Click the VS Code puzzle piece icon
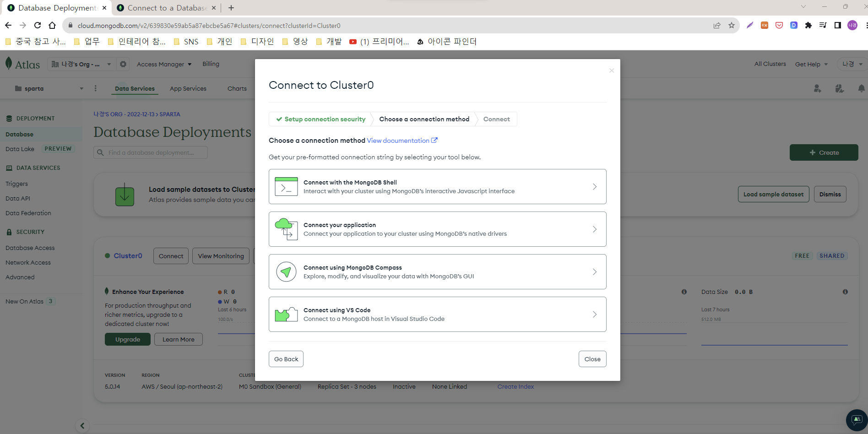868x434 pixels. coord(286,315)
